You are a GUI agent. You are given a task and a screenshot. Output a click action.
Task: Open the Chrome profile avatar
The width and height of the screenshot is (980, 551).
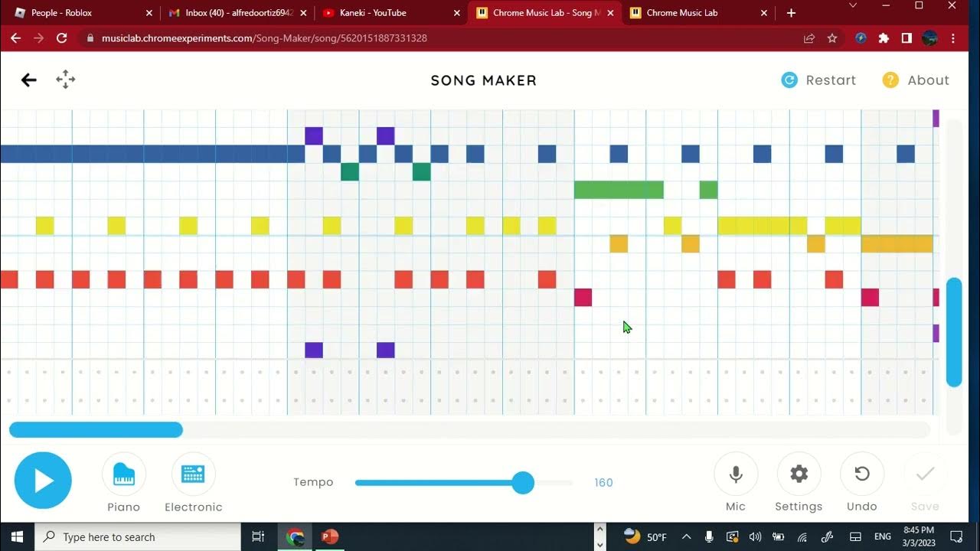(930, 38)
